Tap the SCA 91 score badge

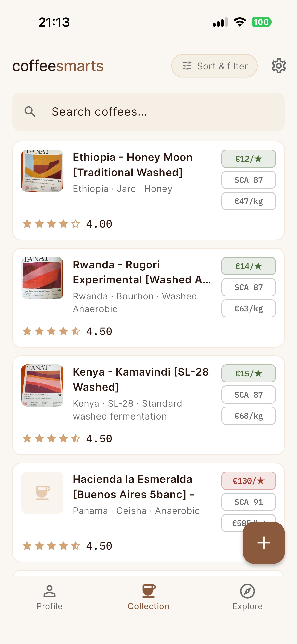click(x=249, y=502)
